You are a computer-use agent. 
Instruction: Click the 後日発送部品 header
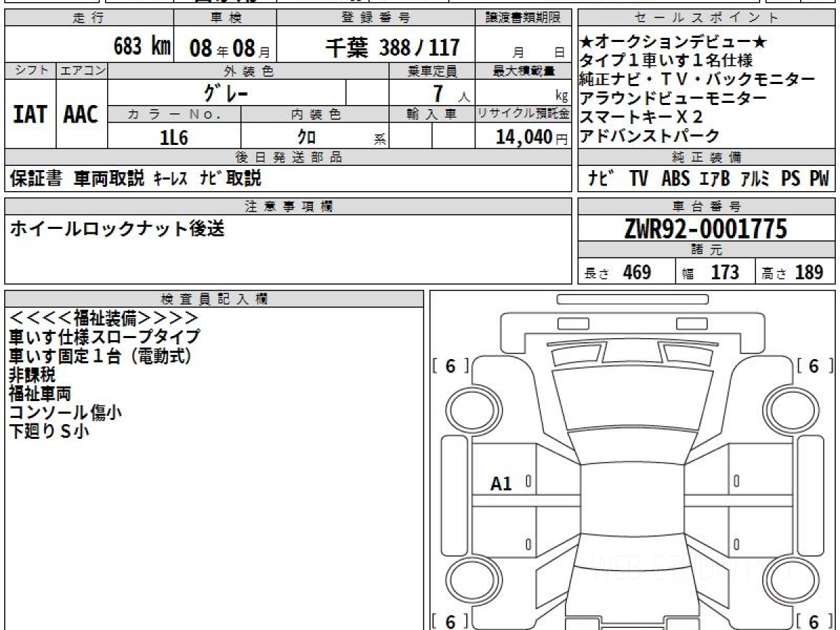288,157
